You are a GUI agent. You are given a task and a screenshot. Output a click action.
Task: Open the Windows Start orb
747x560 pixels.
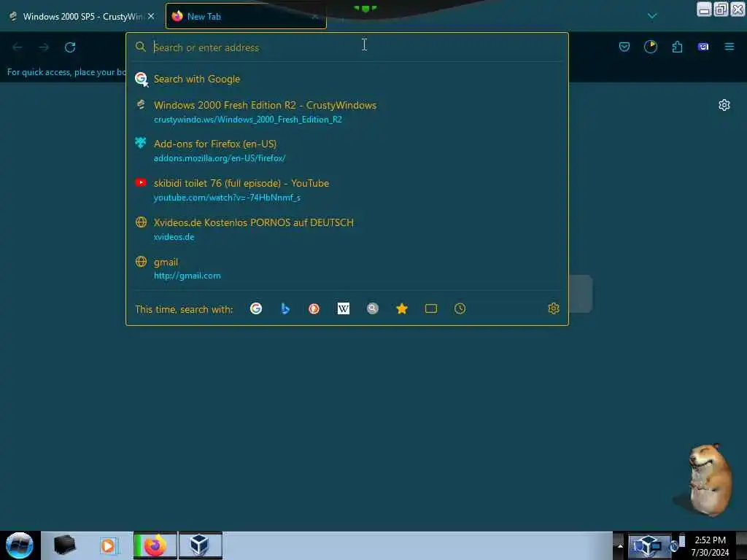(x=20, y=545)
